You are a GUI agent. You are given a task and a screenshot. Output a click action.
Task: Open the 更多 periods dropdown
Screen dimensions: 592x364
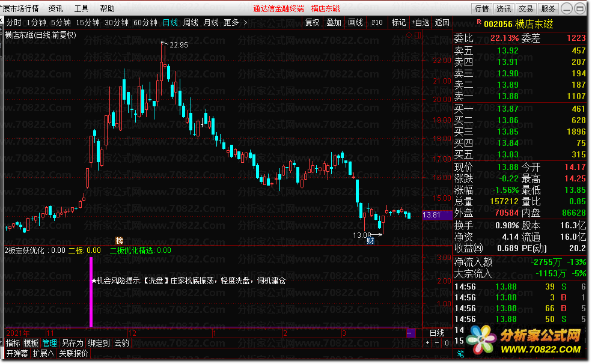tap(231, 23)
